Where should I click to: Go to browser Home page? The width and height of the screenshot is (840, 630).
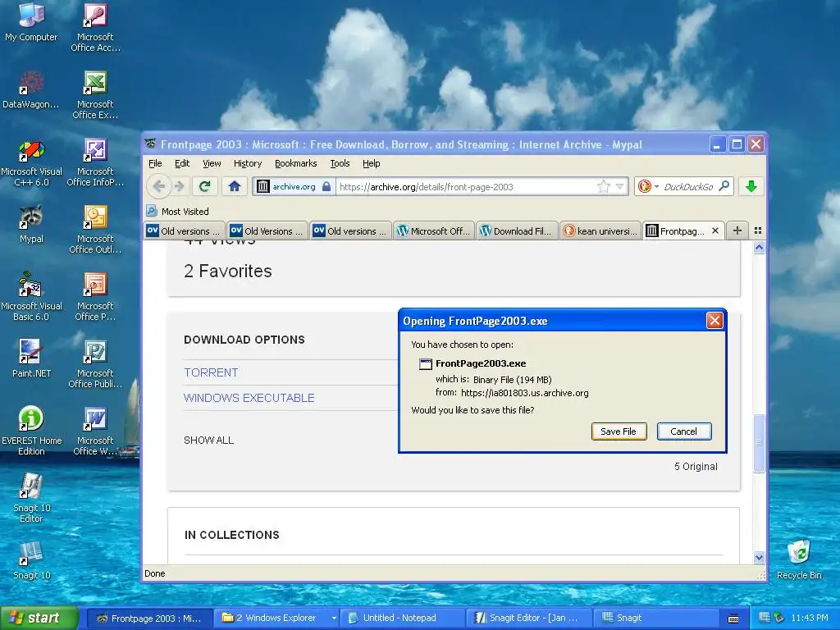pyautogui.click(x=234, y=186)
